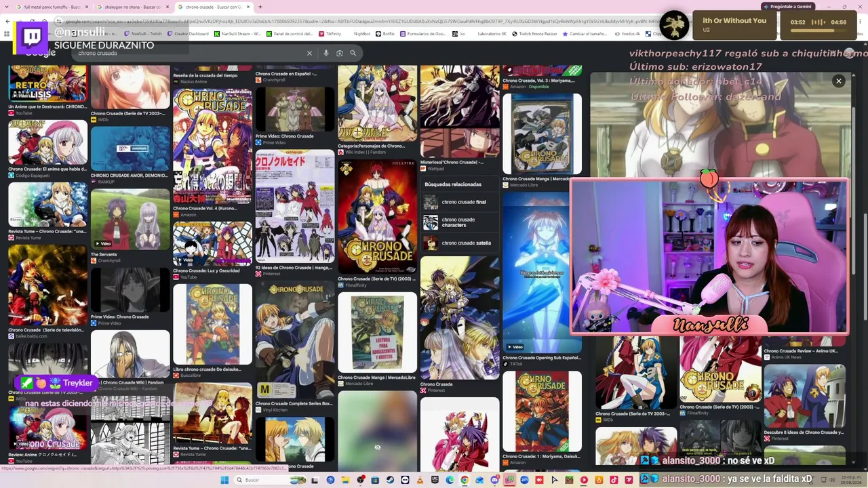The image size is (868, 488).
Task: Open Google Lens image search
Action: point(340,53)
